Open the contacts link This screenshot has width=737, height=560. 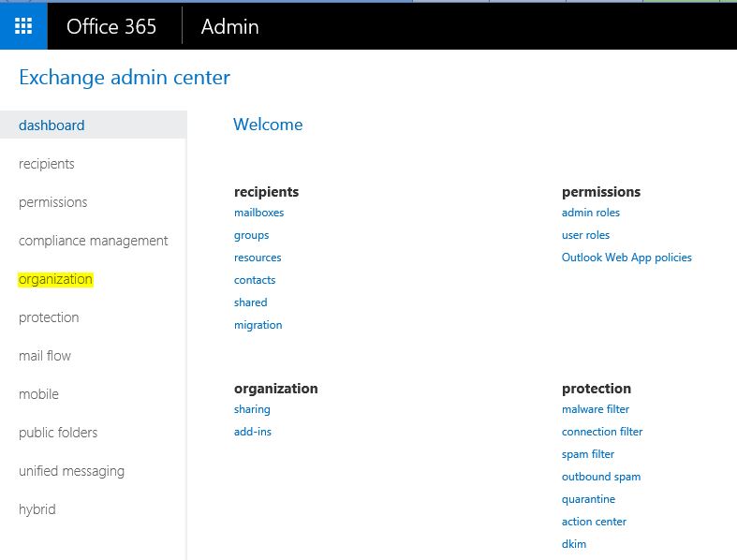click(x=255, y=280)
